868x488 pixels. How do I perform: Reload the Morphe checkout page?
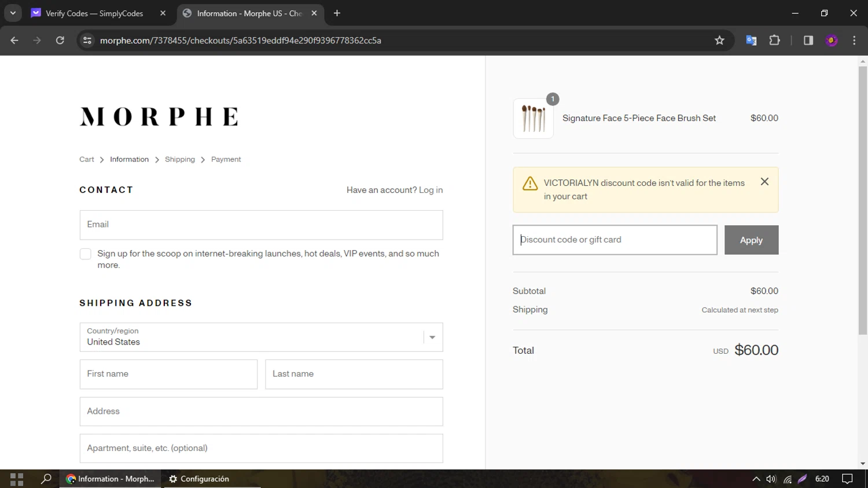(x=60, y=41)
